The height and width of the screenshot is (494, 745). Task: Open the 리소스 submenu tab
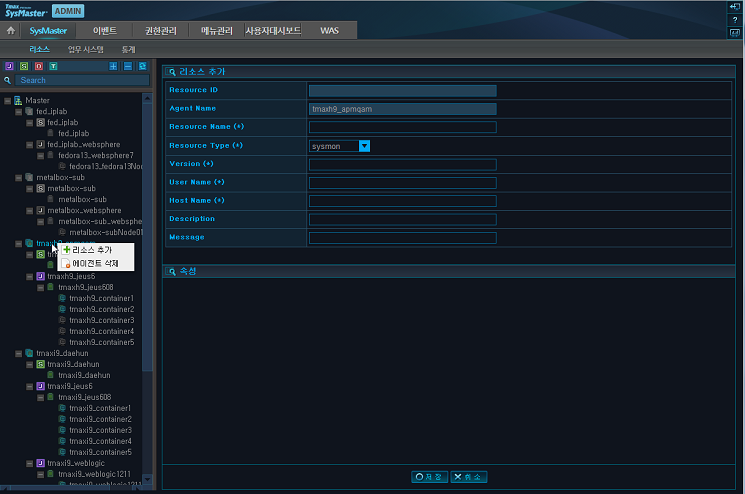39,49
